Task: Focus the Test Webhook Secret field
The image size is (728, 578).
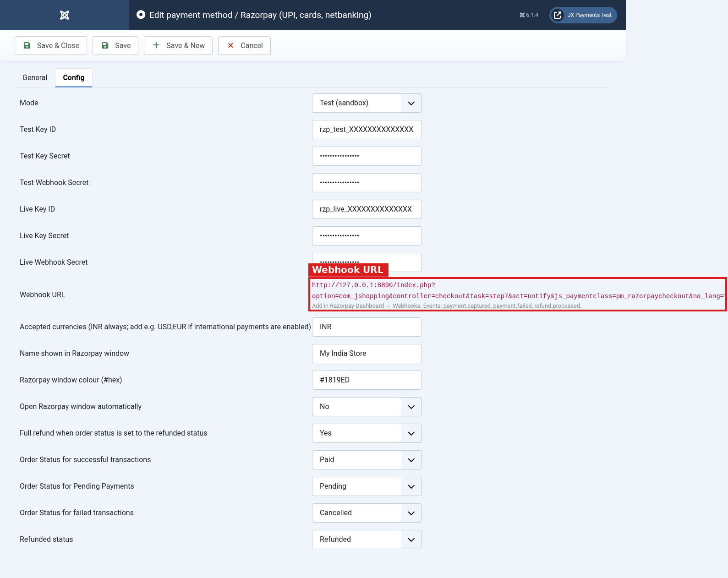Action: tap(367, 183)
